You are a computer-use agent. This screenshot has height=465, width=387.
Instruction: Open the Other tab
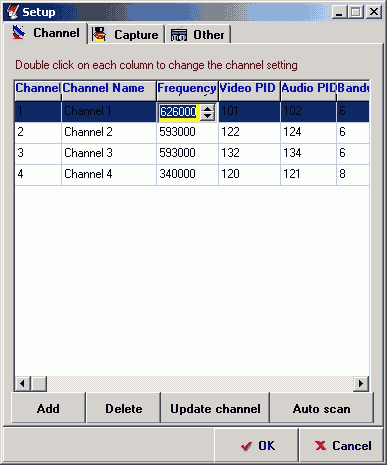pyautogui.click(x=198, y=34)
